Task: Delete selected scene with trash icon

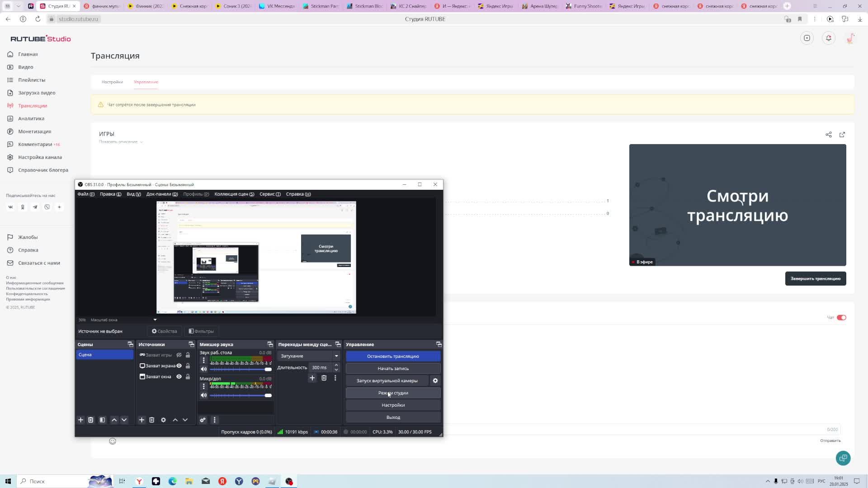Action: 90,420
